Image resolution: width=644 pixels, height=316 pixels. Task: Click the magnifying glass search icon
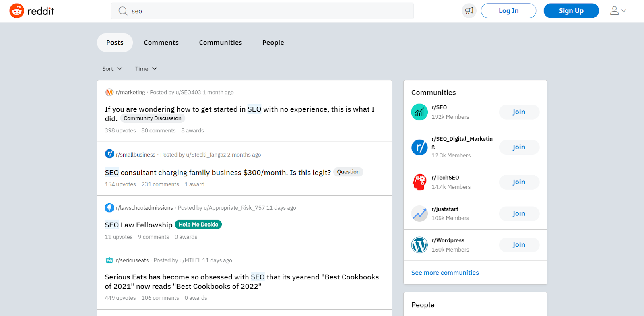click(x=123, y=11)
